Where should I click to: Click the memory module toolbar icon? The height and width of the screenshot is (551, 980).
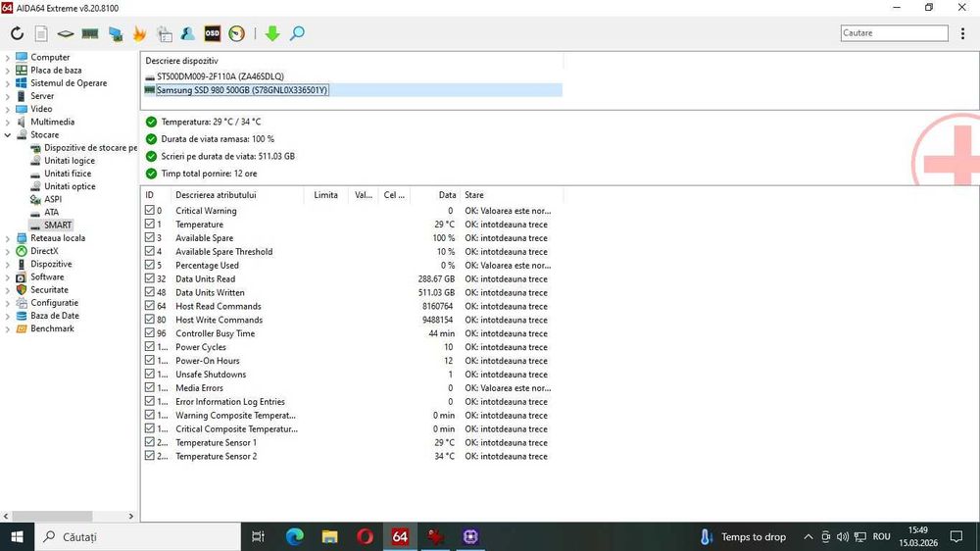point(90,33)
